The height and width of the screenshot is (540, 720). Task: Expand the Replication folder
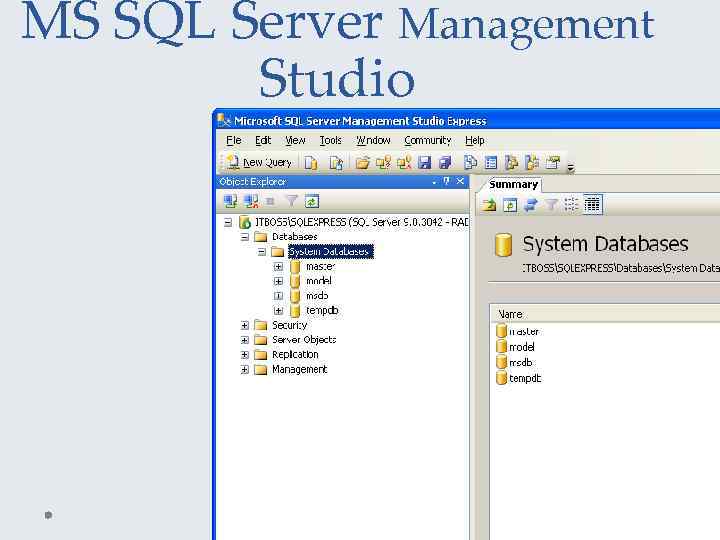pyautogui.click(x=245, y=355)
